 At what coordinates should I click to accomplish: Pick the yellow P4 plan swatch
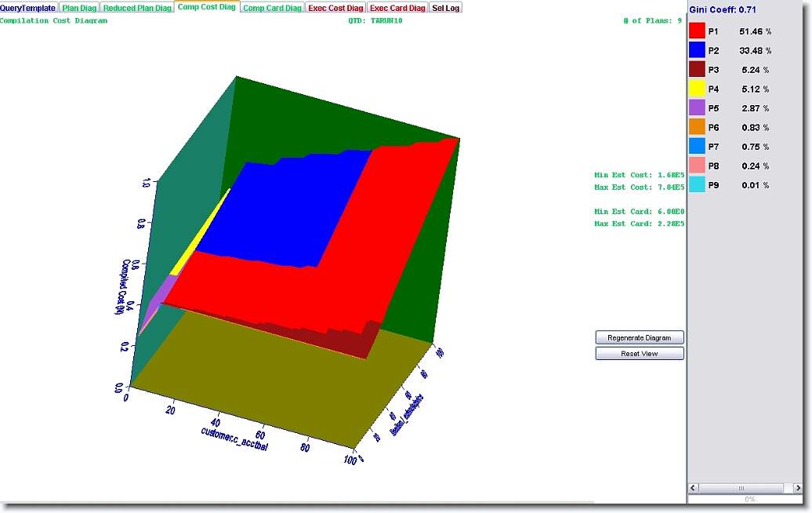[x=697, y=89]
